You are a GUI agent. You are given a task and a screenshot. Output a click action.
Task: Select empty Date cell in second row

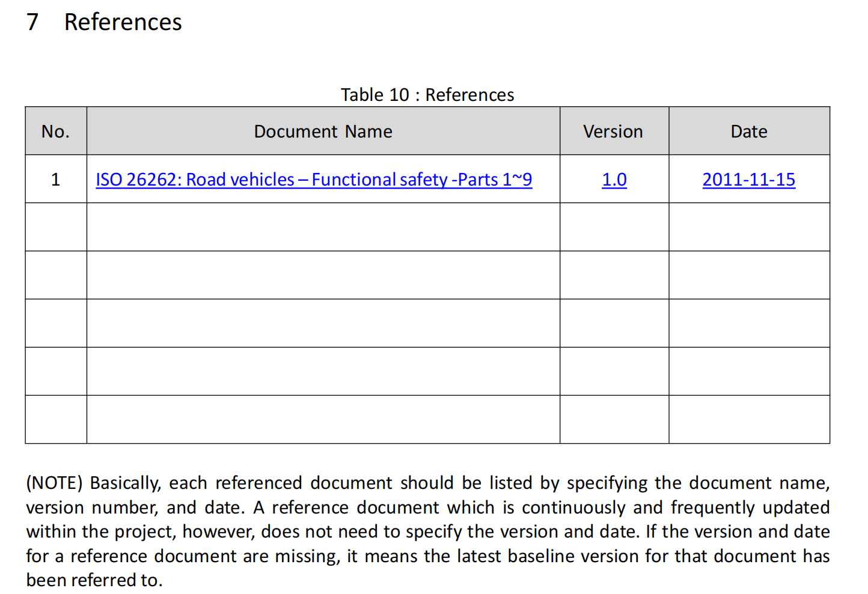tap(748, 227)
